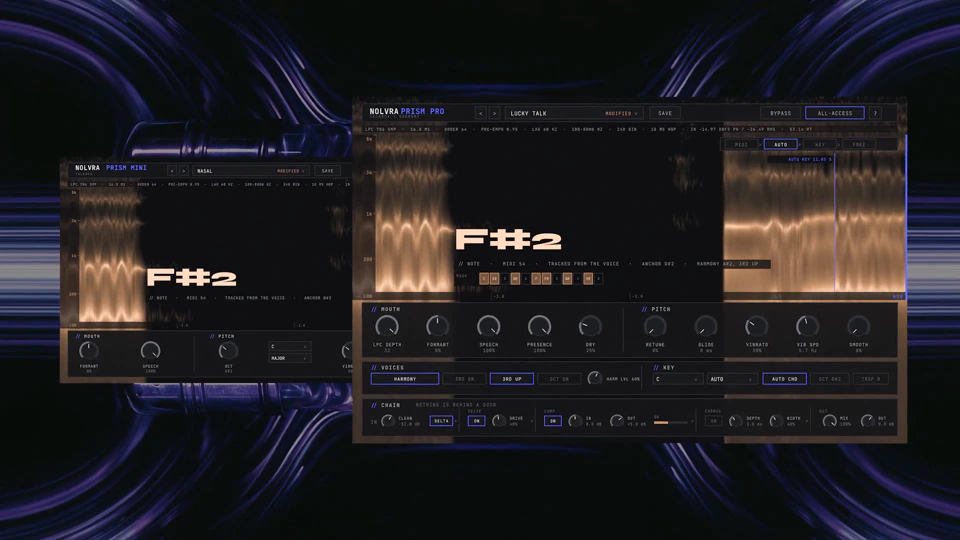Click the Harm Lvl knob
Screen dimensions: 960x540
click(594, 378)
